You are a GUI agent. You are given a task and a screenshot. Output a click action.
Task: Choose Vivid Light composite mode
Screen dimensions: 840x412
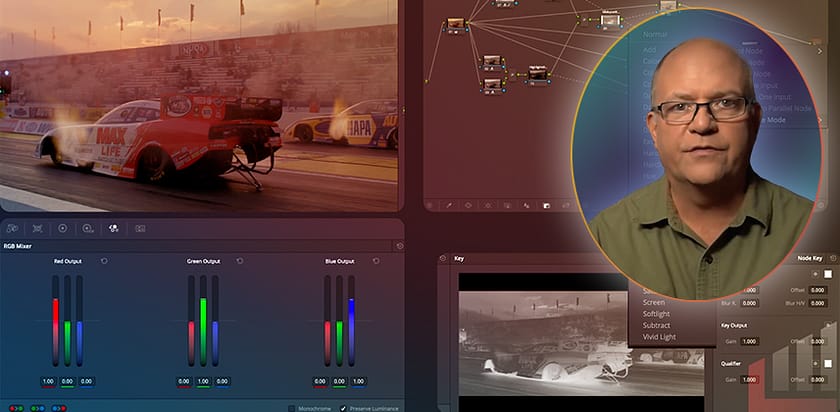[x=659, y=337]
